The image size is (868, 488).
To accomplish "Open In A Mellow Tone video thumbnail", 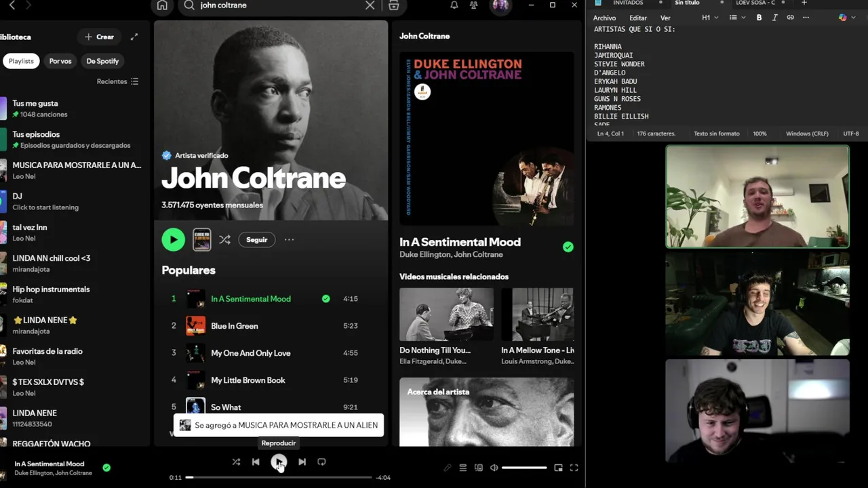I will pyautogui.click(x=538, y=314).
